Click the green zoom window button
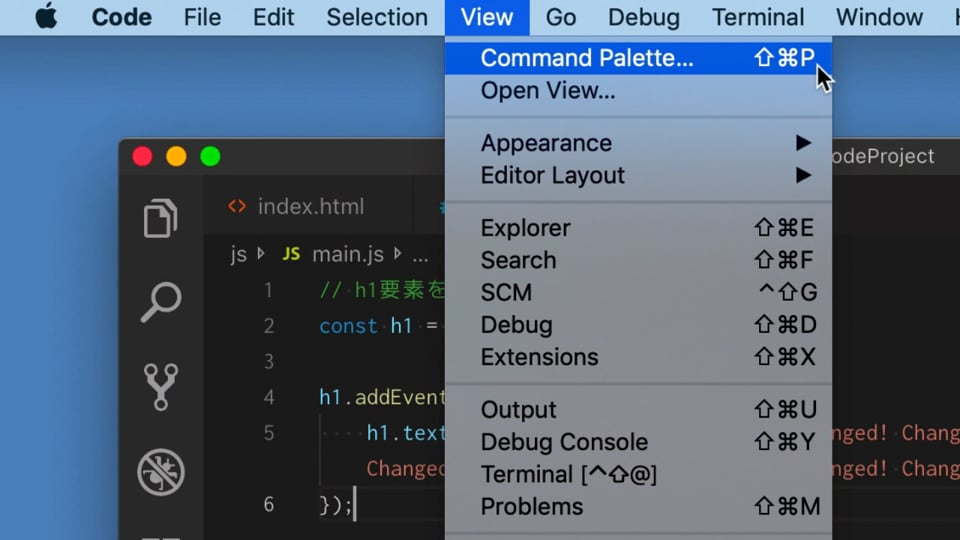Screen dimensions: 960x540 pyautogui.click(x=210, y=156)
